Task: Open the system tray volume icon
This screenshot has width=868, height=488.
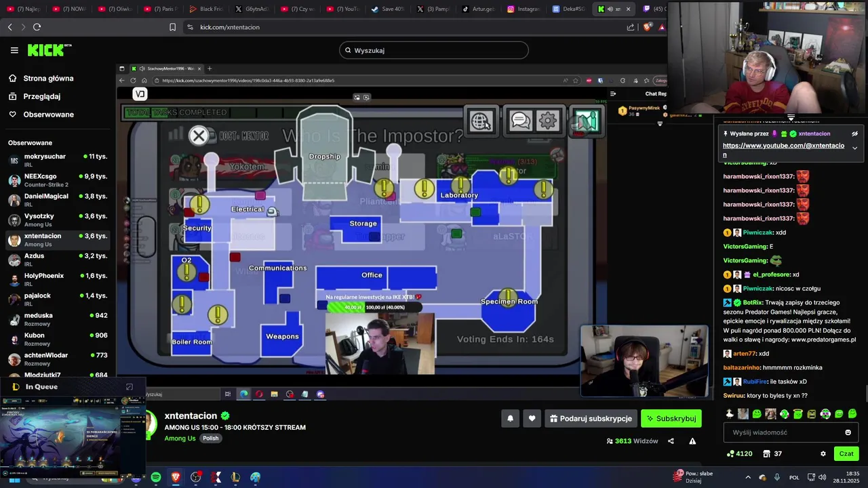Action: [822, 477]
